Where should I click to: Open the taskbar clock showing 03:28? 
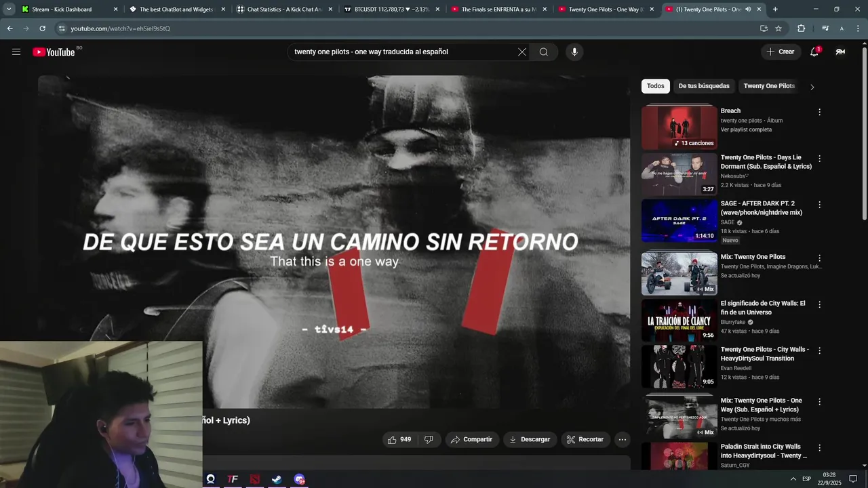point(829,479)
